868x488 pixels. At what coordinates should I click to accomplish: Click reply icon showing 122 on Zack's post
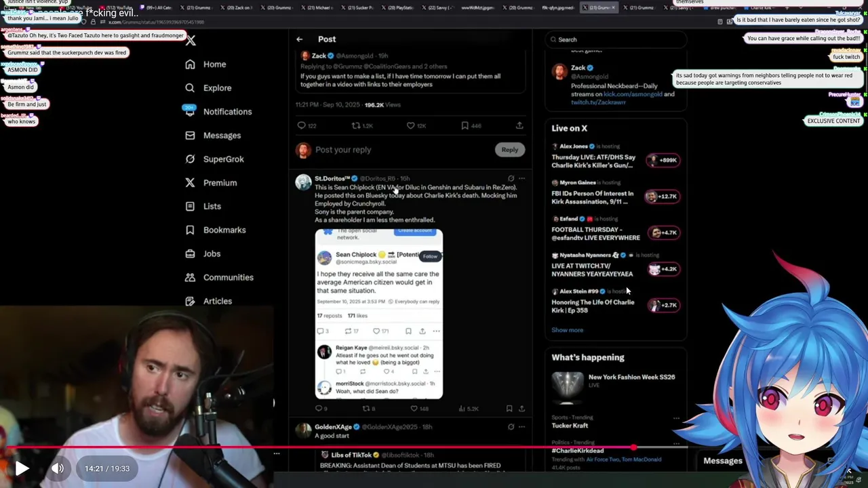[x=301, y=125]
